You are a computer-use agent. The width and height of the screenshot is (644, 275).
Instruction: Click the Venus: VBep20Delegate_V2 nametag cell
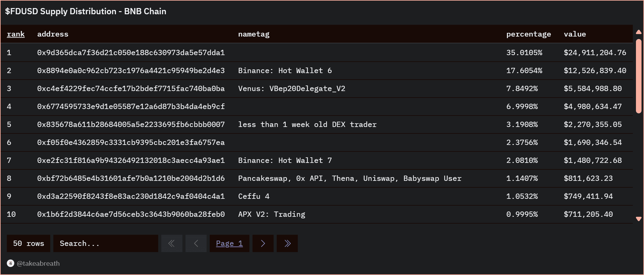pos(291,89)
